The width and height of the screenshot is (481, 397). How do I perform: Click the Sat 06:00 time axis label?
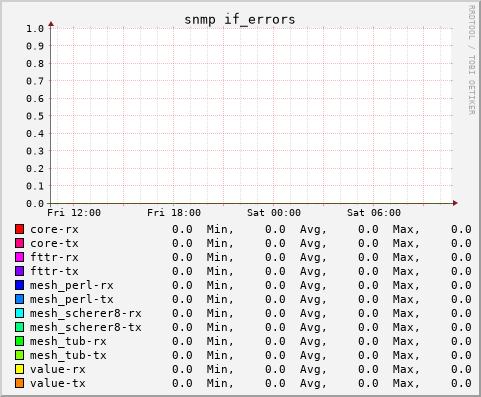(x=374, y=213)
